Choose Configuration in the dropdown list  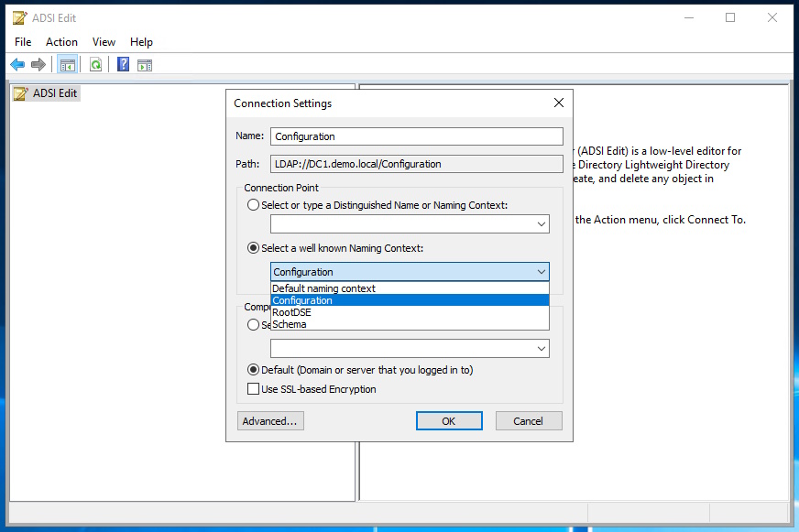coord(410,300)
